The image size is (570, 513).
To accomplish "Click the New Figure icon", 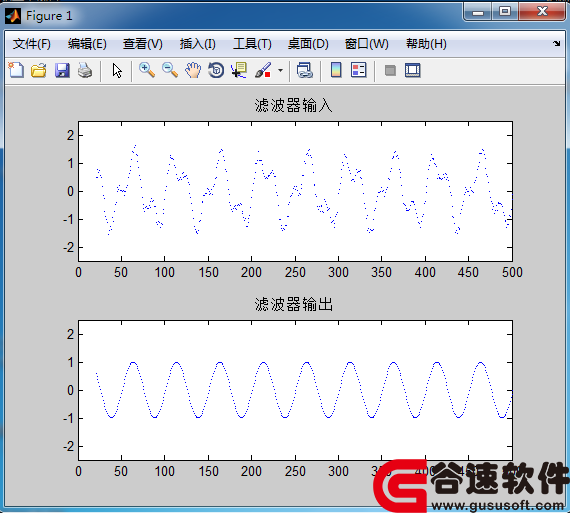I will pyautogui.click(x=16, y=70).
